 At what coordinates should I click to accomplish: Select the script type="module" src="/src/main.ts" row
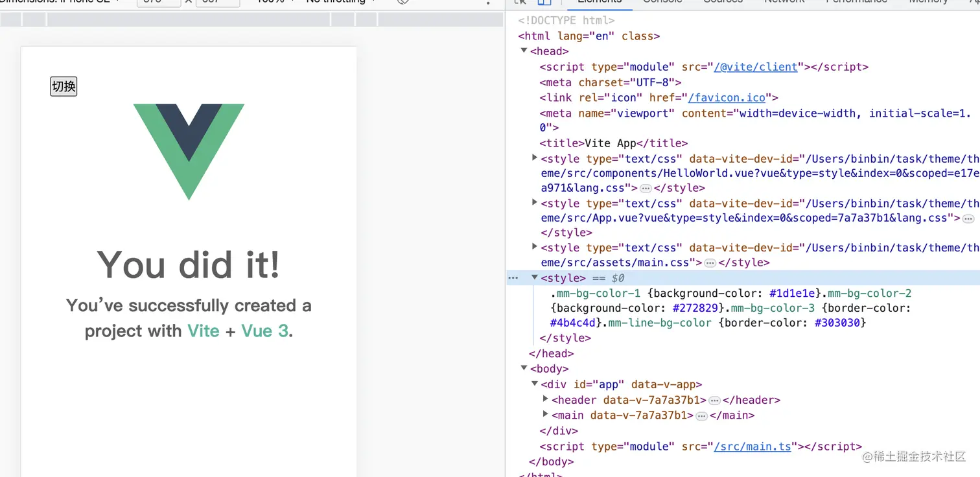(701, 447)
